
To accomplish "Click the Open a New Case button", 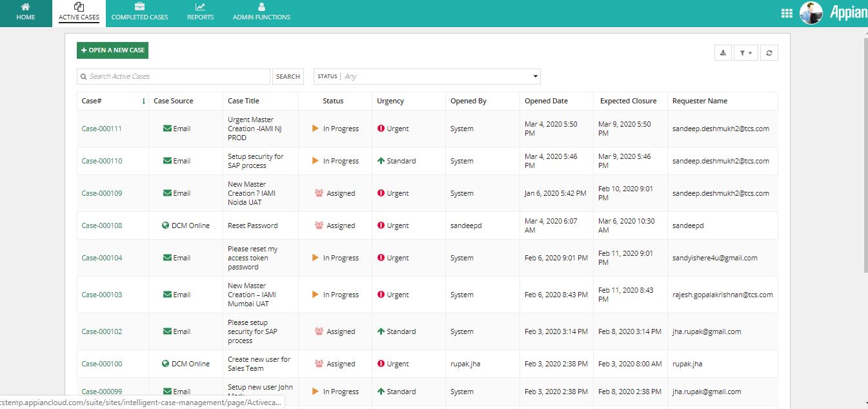I will 112,50.
